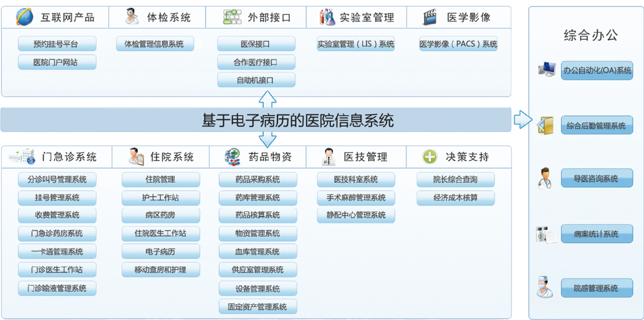Click the green plus icon beside 决策支持

tap(430, 157)
